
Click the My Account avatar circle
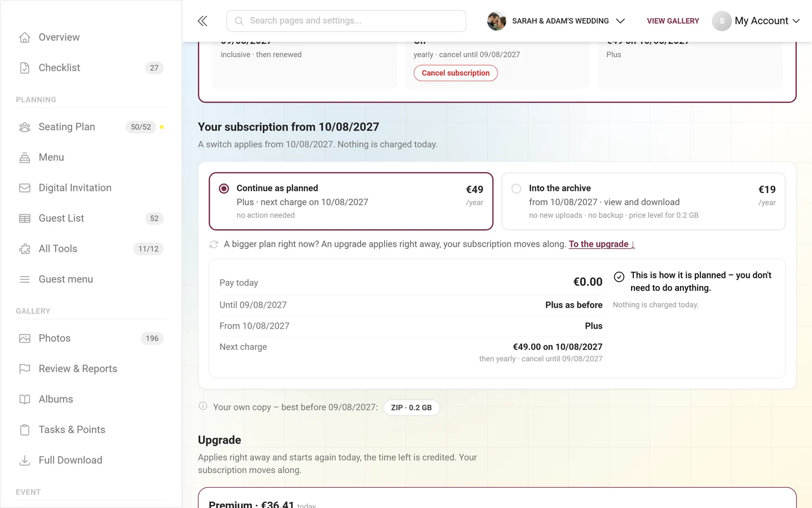[722, 21]
